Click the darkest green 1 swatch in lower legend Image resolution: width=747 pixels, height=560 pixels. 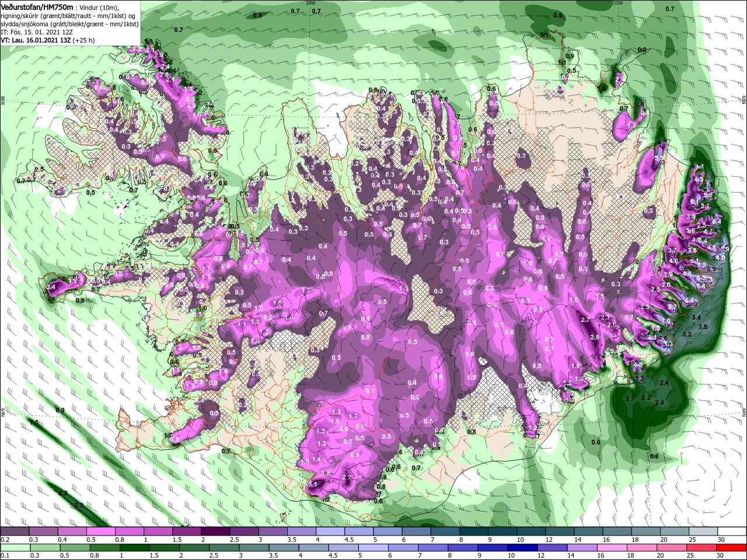coord(134,548)
